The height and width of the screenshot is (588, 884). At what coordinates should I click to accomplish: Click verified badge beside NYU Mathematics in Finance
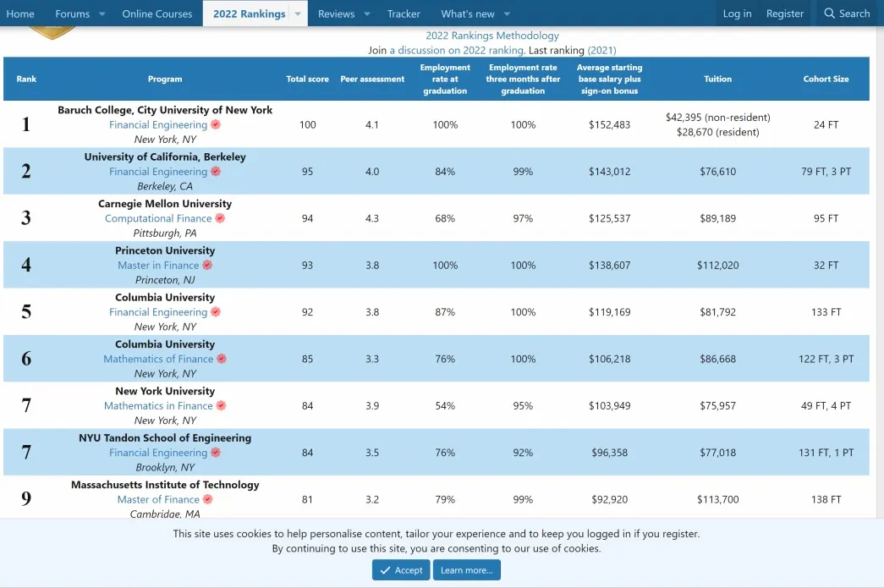(222, 405)
